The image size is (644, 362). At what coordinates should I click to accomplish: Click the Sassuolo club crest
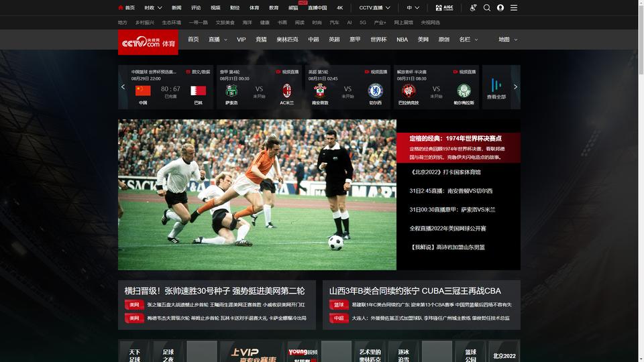[231, 90]
